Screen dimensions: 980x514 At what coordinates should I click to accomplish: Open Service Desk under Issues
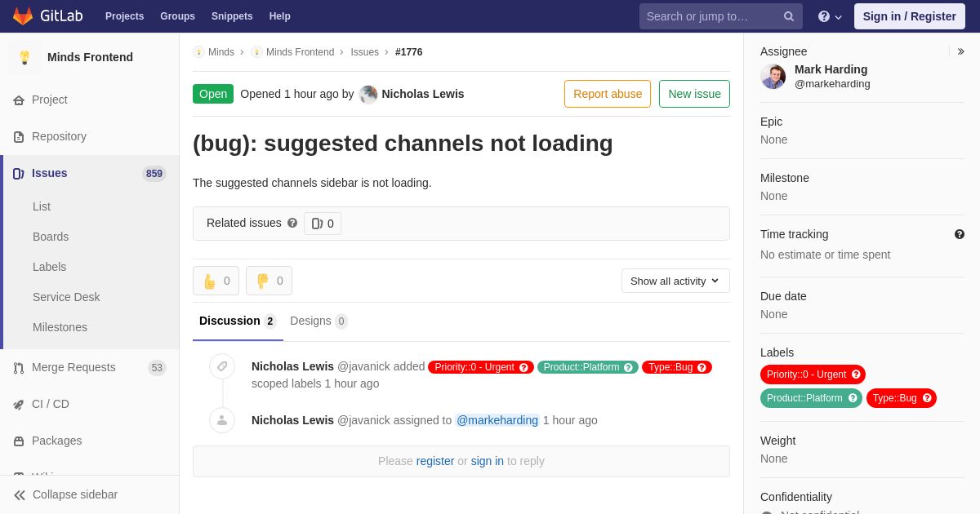(66, 297)
